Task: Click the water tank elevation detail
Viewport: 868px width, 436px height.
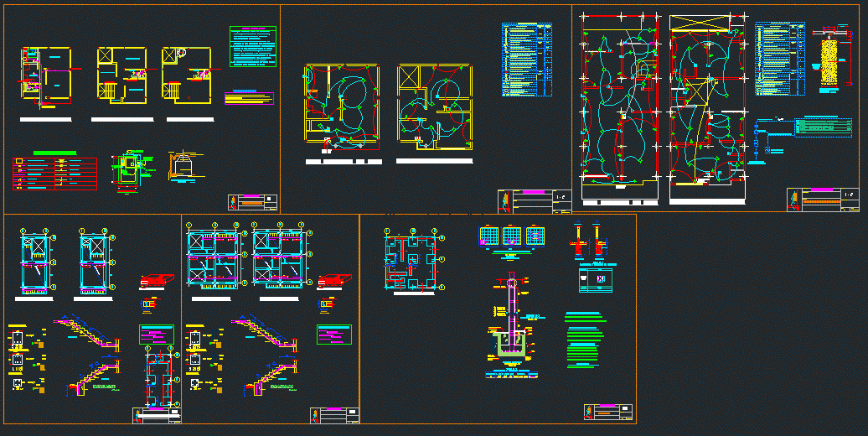Action: pos(182,167)
